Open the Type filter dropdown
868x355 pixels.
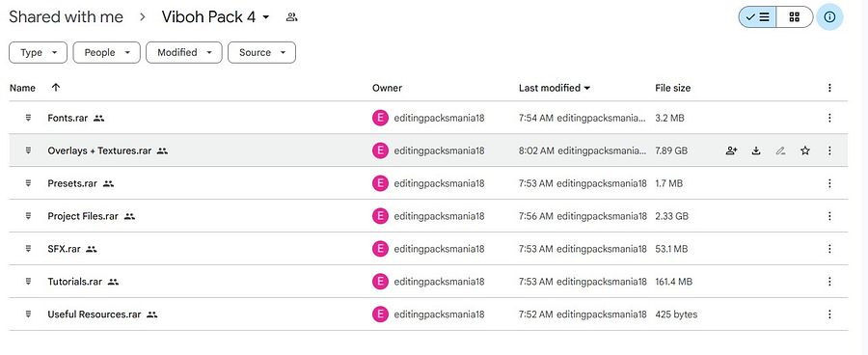(39, 53)
